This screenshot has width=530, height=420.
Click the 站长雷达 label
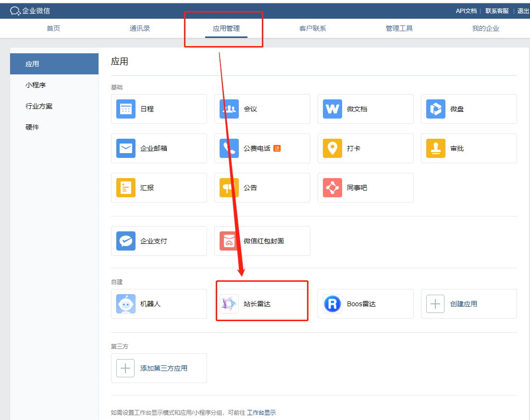257,304
